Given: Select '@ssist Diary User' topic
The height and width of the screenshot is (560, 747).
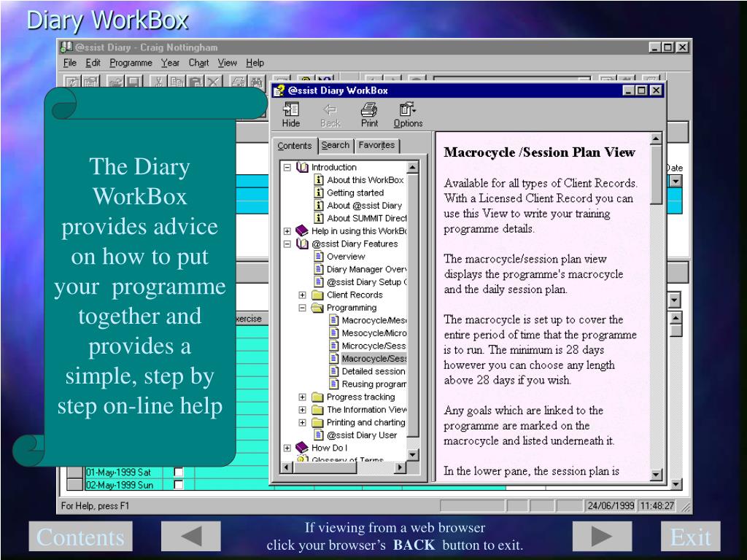Looking at the screenshot, I should click(362, 435).
